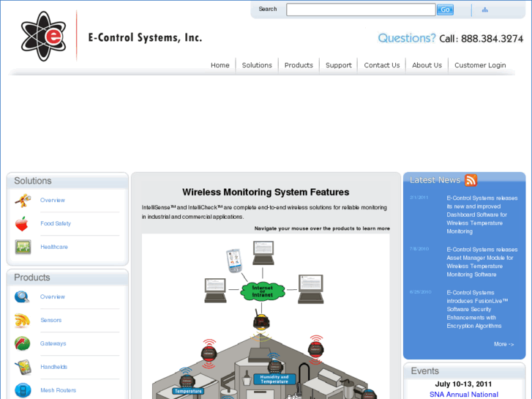Click the Temperature sensor label in diagram
This screenshot has height=399, width=532.
click(188, 391)
